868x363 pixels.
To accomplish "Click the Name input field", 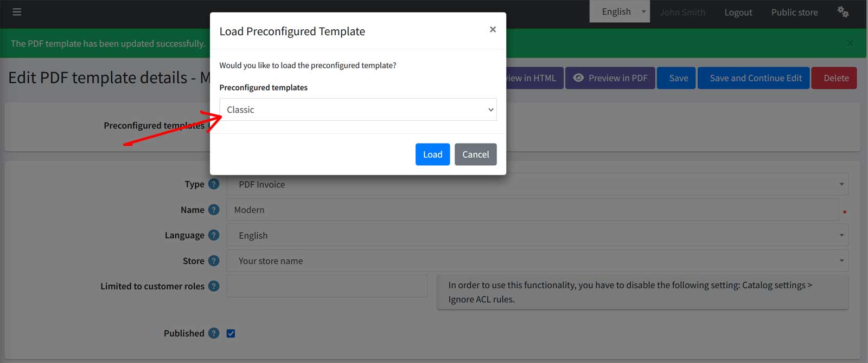I will click(x=532, y=210).
